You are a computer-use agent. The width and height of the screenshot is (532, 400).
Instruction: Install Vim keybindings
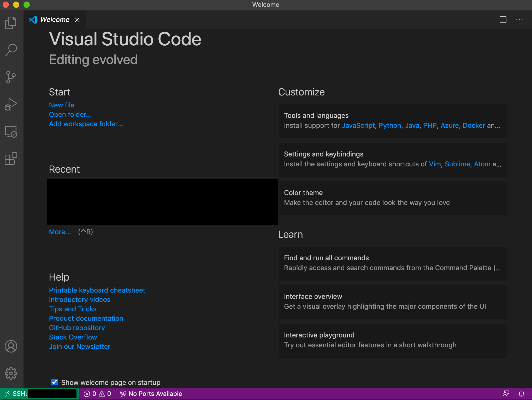point(435,164)
